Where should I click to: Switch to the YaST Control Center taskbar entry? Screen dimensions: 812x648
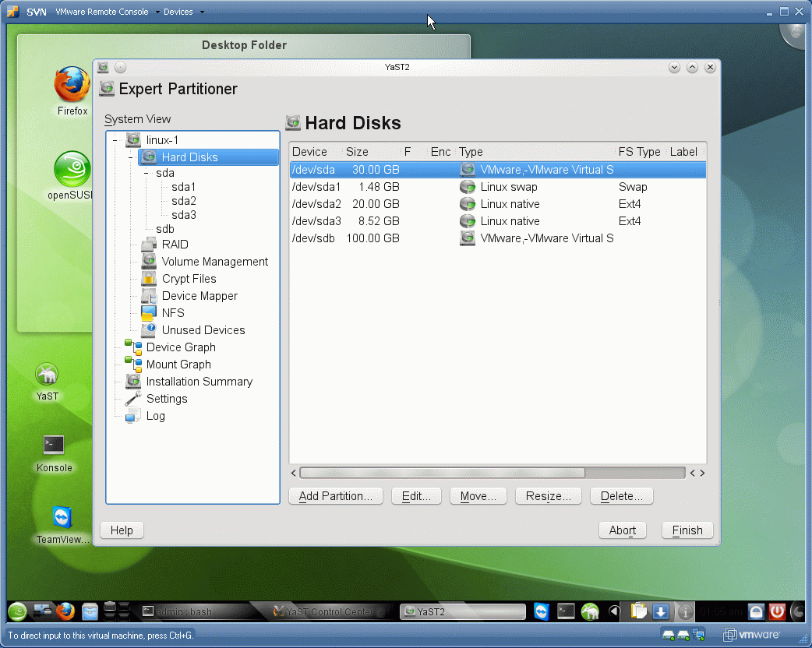click(x=330, y=611)
